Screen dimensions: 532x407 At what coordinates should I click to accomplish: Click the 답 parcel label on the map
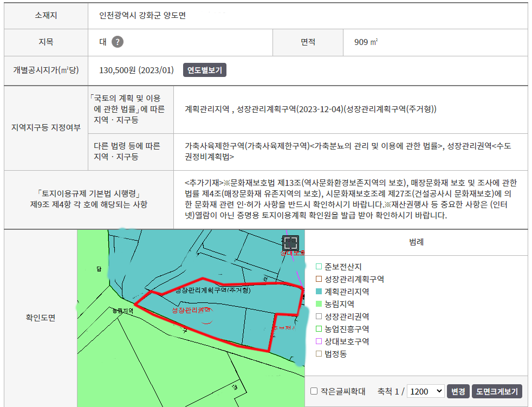(x=99, y=269)
